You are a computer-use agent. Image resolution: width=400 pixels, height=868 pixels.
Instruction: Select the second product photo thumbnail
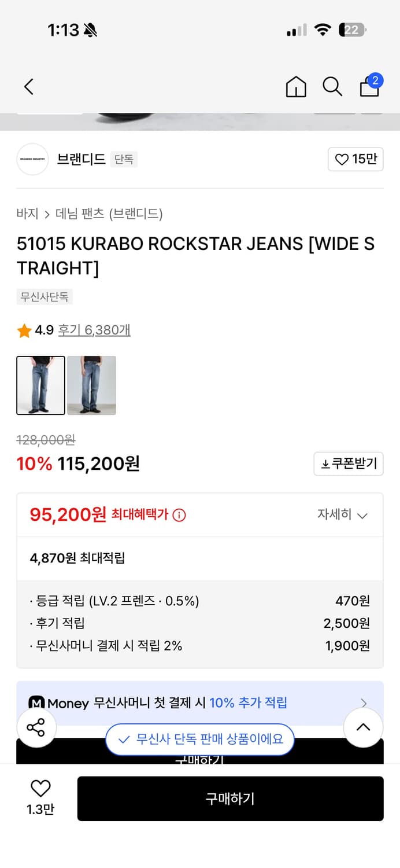pyautogui.click(x=91, y=385)
